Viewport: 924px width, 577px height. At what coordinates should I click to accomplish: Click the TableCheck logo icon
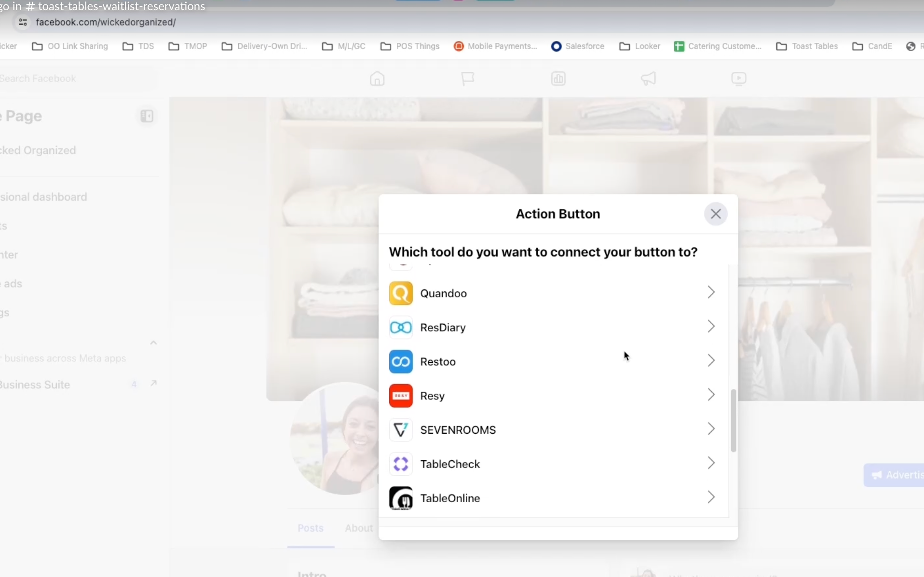(x=401, y=464)
